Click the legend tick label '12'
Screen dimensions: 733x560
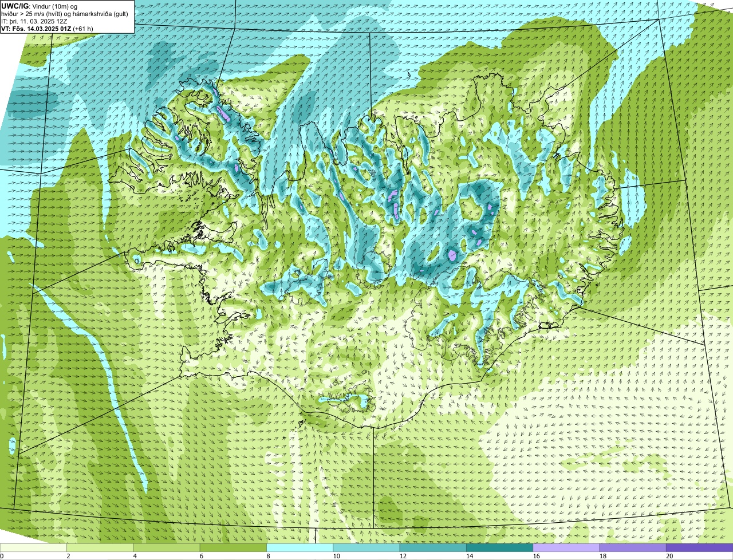[403, 556]
